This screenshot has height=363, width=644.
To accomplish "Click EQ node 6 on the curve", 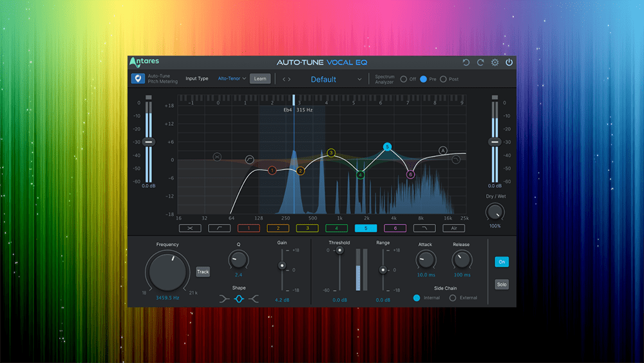I will point(410,174).
